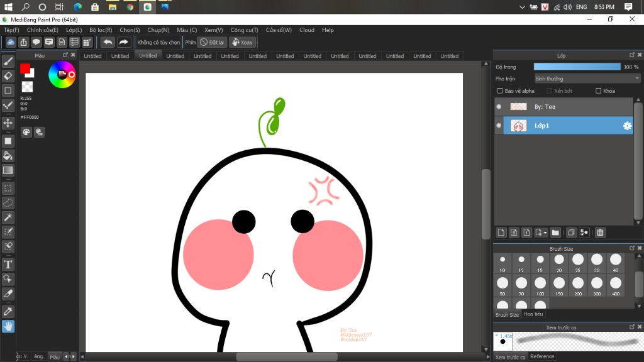Open the Pha trộn blend mode dropdown
This screenshot has height=362, width=644.
(x=587, y=79)
